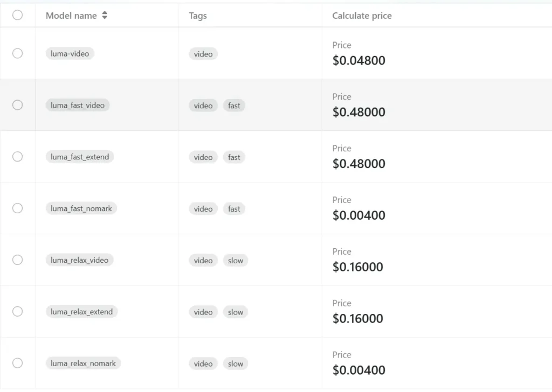Click the fast tag in luma_fast_video row
This screenshot has width=552, height=392.
pyautogui.click(x=234, y=106)
